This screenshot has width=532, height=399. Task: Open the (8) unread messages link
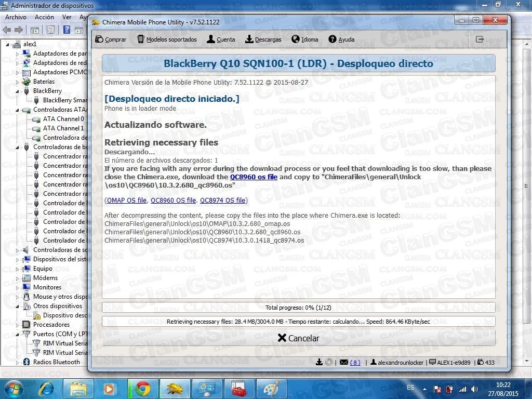[x=355, y=362]
